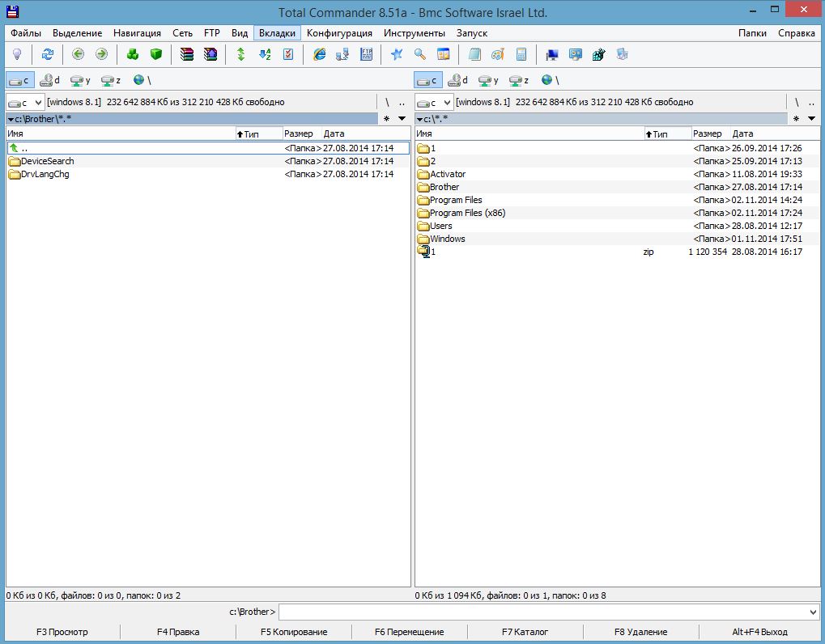
Task: Select the 1 zip archive file
Action: click(x=617, y=252)
